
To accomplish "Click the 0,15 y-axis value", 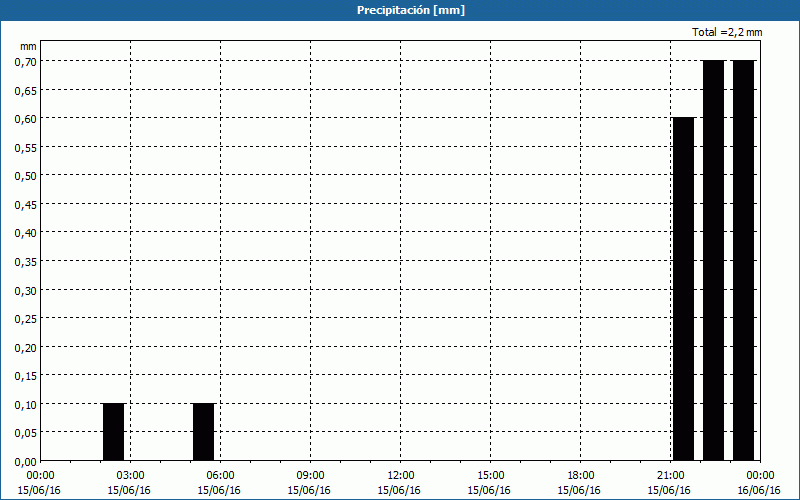I will click(x=26, y=376).
